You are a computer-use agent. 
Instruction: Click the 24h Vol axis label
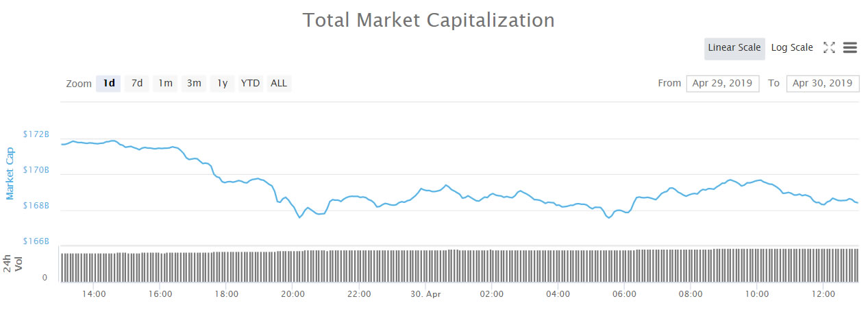(14, 262)
